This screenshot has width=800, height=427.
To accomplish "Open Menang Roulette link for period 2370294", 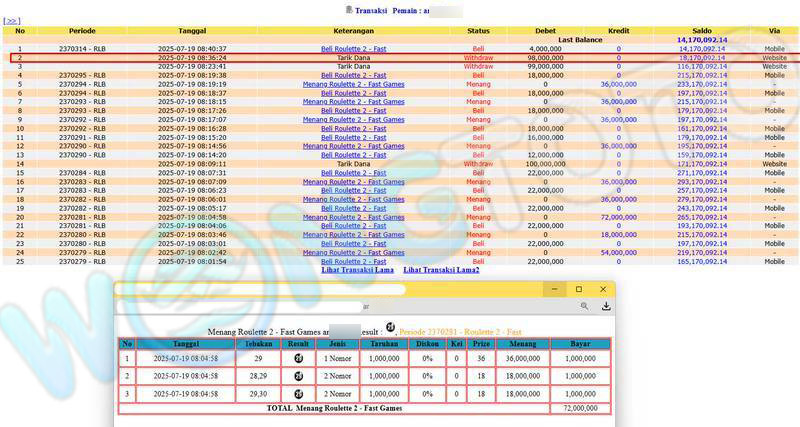I will [354, 84].
